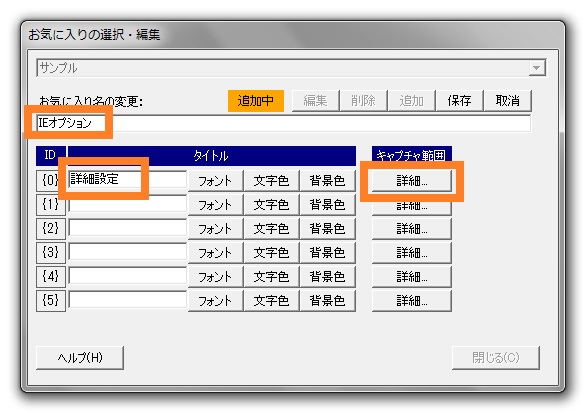Open 詳細... capture range for row {4}
This screenshot has width=586, height=413.
pyautogui.click(x=411, y=277)
